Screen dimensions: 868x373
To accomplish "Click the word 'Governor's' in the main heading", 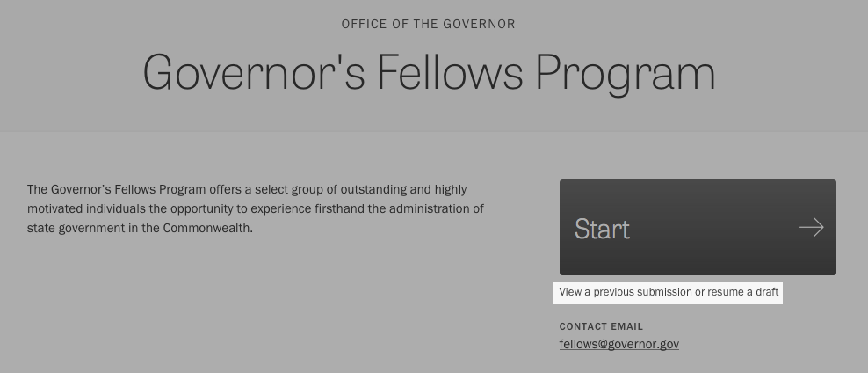I will point(254,72).
